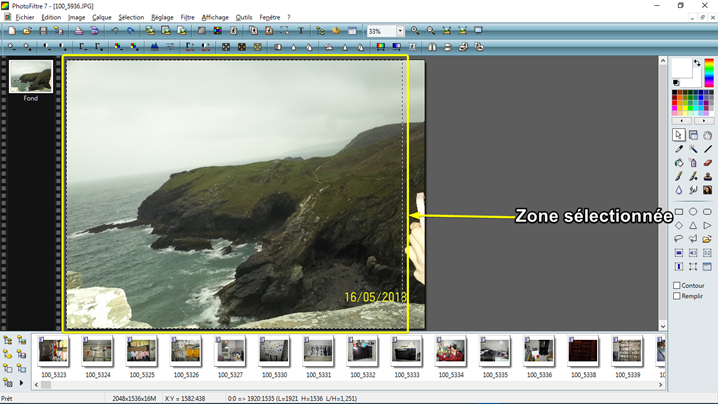Open a file with the folder icon
The height and width of the screenshot is (404, 718).
click(x=27, y=31)
